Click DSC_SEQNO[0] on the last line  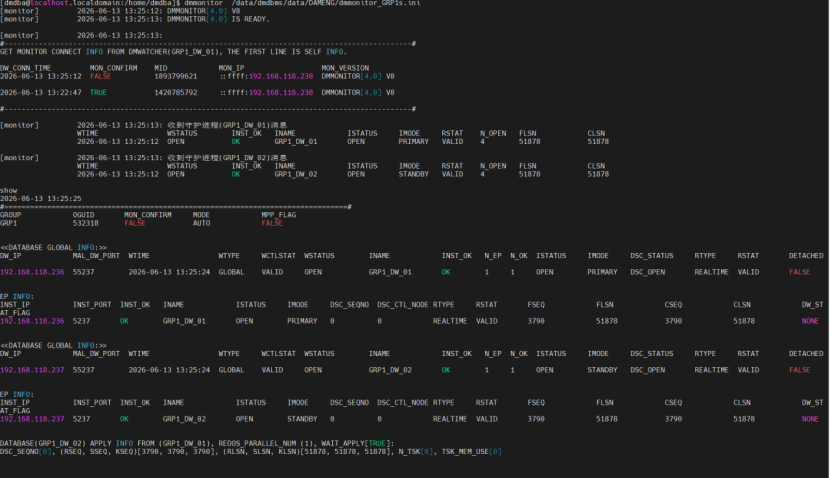pos(26,452)
